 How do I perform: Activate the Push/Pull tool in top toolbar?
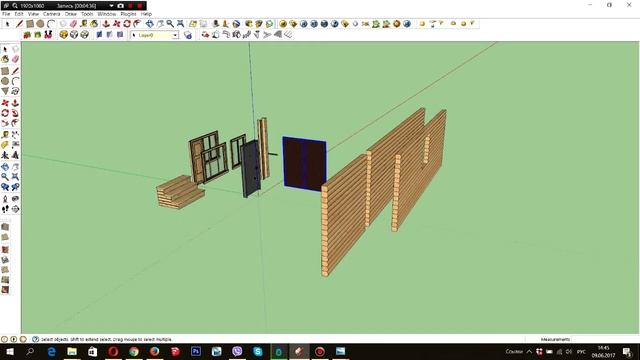coord(106,24)
